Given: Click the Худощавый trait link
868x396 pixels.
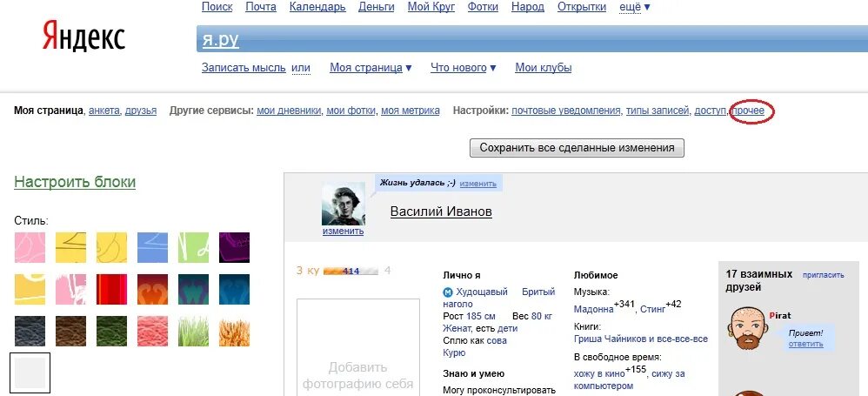Looking at the screenshot, I should (482, 292).
